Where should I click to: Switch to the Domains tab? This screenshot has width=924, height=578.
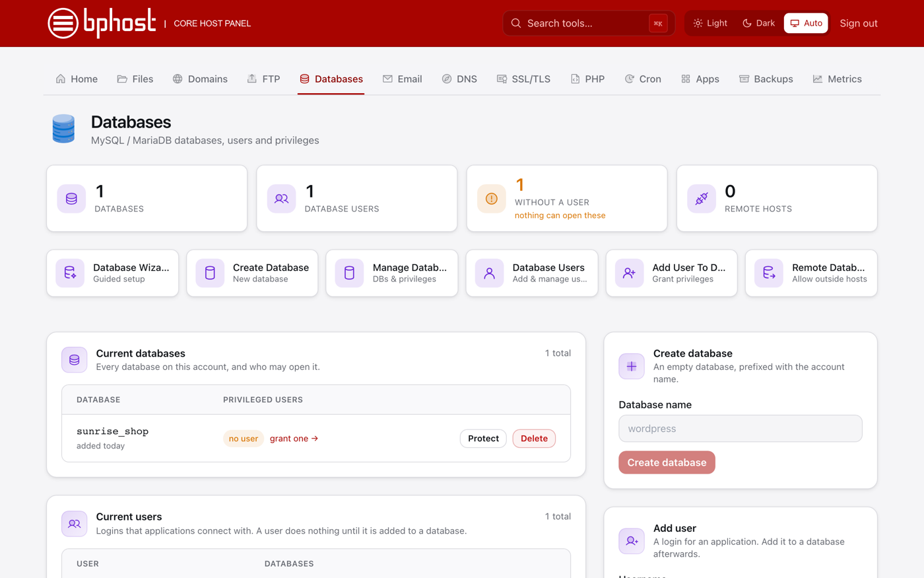pos(200,79)
